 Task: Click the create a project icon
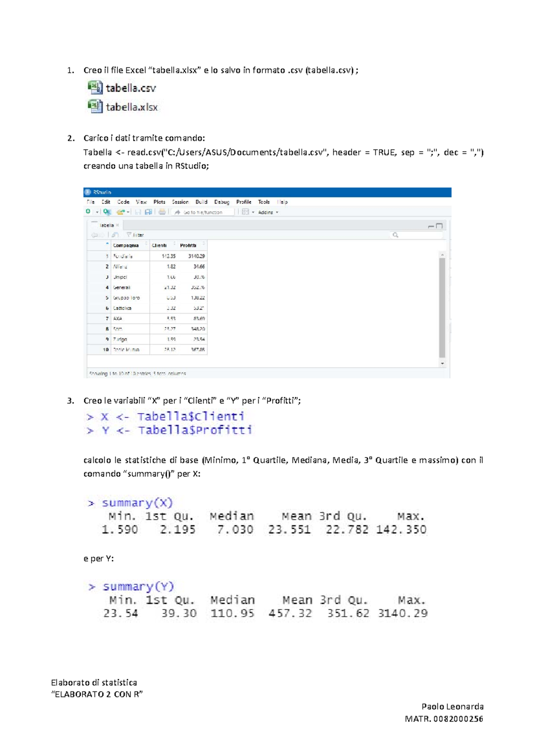107,212
